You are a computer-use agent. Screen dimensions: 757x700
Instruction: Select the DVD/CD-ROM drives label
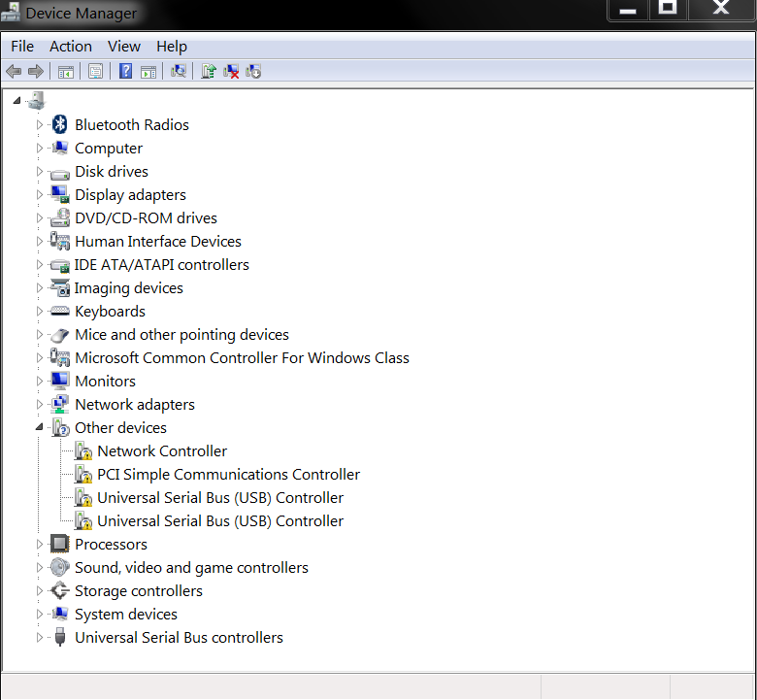[x=146, y=217]
